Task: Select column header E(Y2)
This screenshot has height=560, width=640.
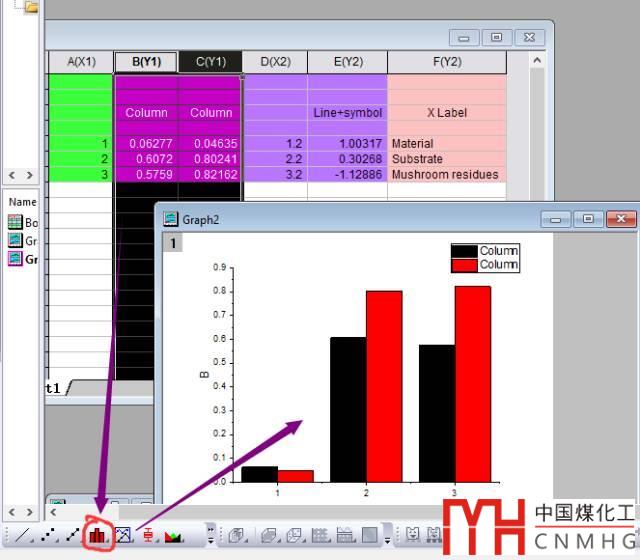Action: click(x=348, y=62)
